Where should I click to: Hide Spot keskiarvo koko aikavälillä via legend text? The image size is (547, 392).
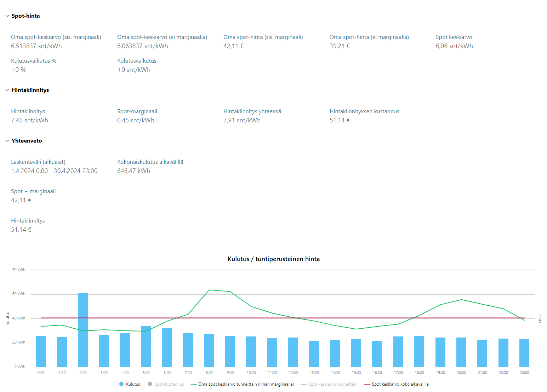(x=400, y=384)
